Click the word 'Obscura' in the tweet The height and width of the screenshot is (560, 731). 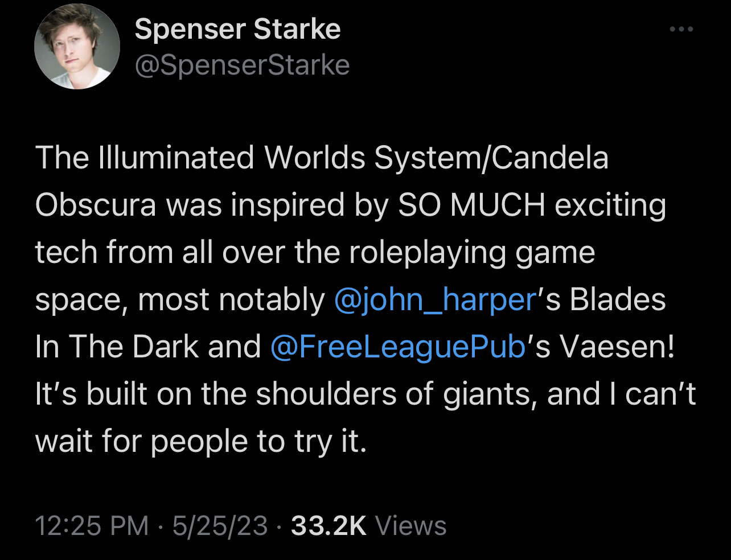click(x=95, y=205)
